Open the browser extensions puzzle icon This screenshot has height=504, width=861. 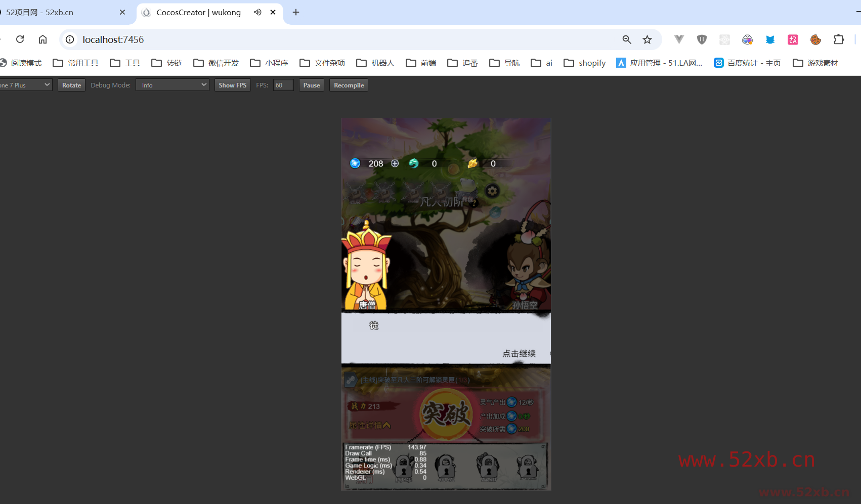(839, 39)
